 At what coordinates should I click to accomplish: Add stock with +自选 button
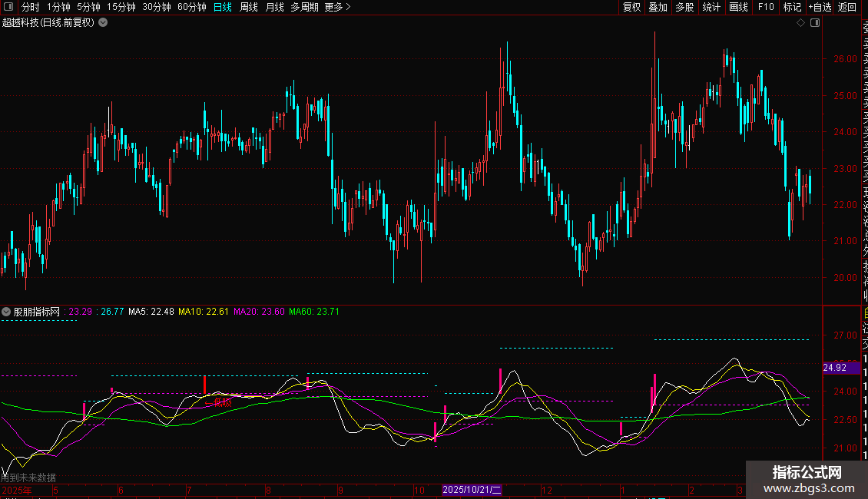click(819, 7)
